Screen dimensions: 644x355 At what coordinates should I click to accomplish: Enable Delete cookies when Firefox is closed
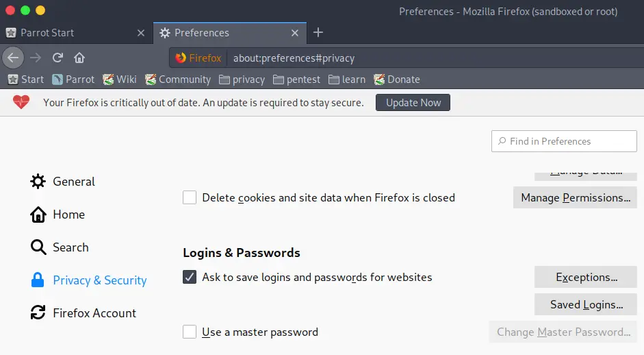coord(190,197)
